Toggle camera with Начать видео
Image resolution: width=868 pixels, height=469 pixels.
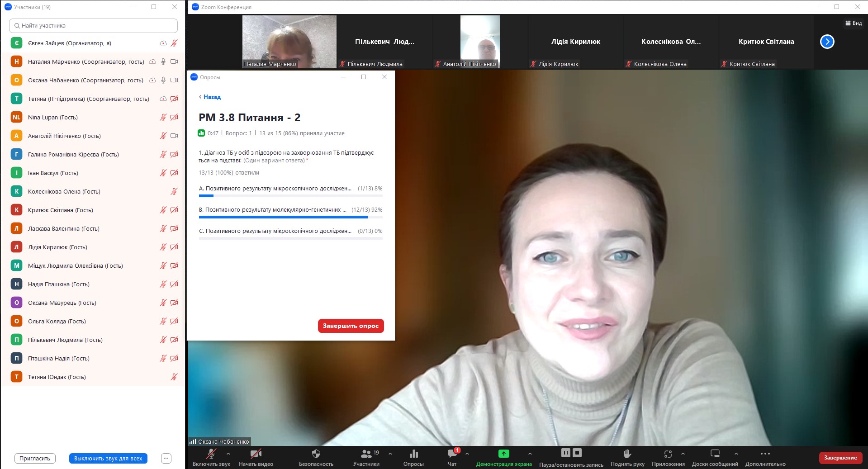coord(256,454)
